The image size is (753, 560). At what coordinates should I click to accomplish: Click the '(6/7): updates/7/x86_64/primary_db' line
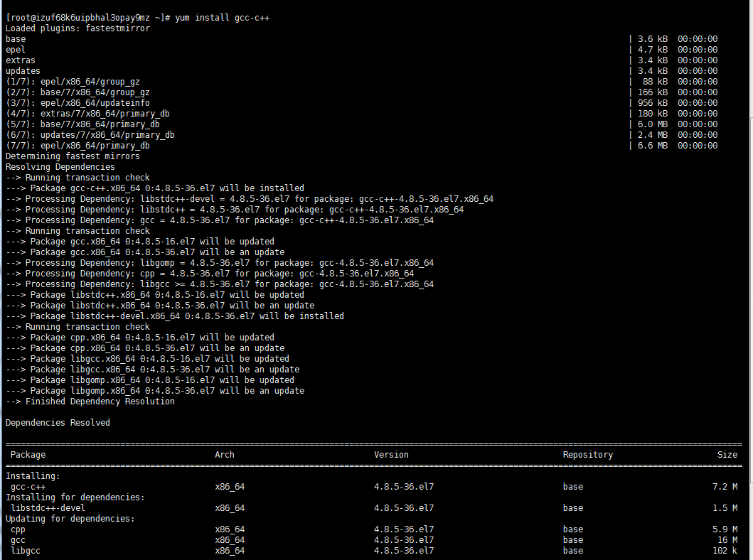[90, 135]
